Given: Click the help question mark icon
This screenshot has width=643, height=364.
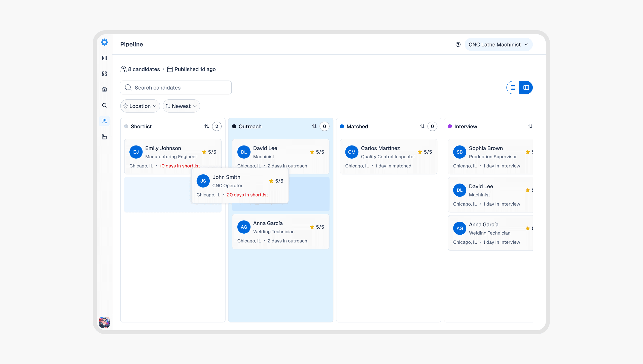Looking at the screenshot, I should 458,45.
